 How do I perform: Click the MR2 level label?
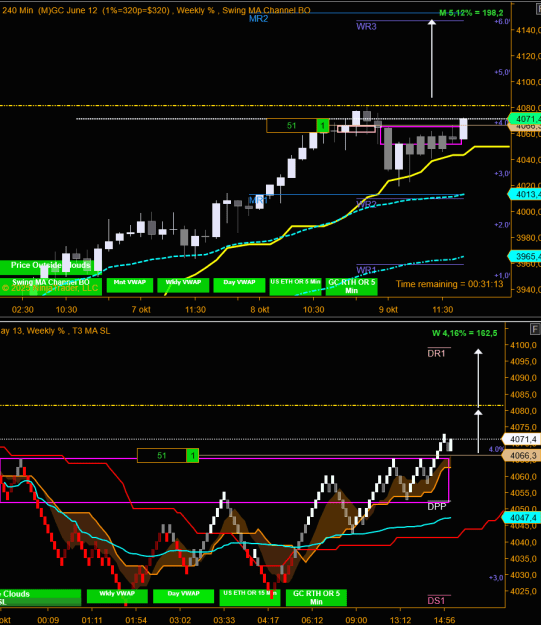click(258, 19)
